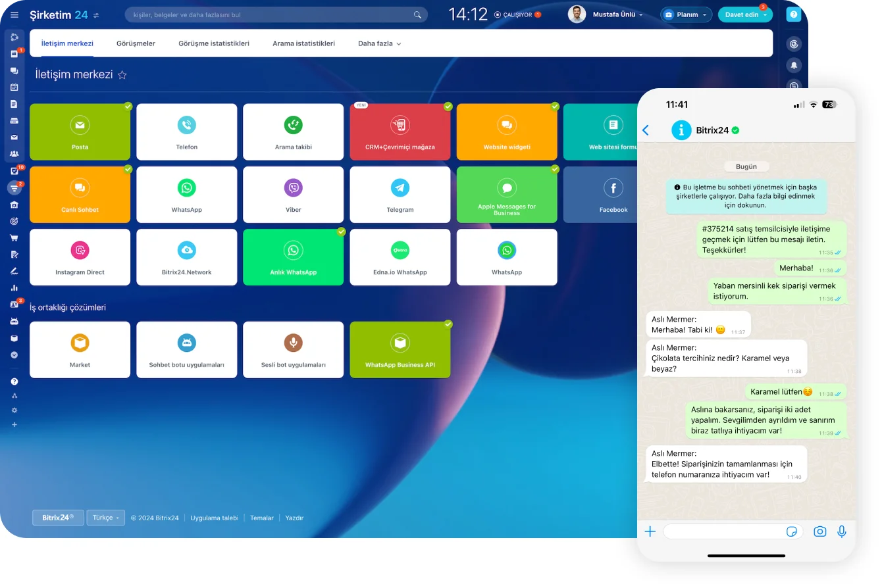
Task: Tap the 'Karamel lütfen' chat message
Action: 796,392
